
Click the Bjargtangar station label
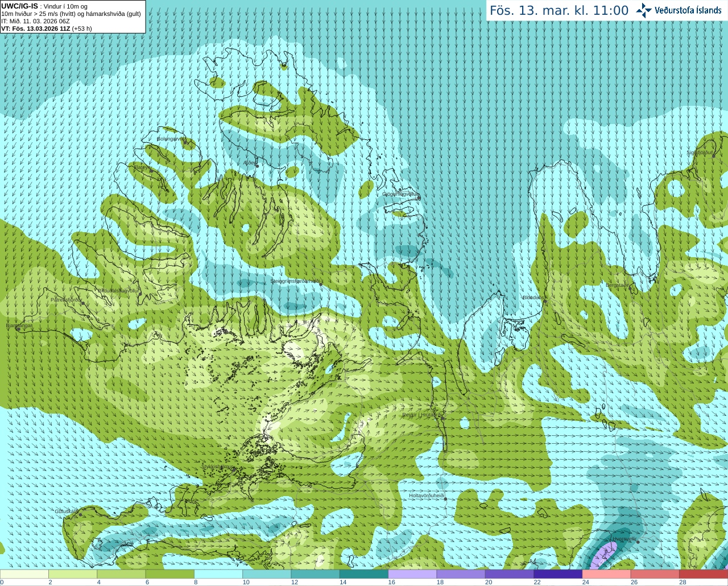click(19, 325)
